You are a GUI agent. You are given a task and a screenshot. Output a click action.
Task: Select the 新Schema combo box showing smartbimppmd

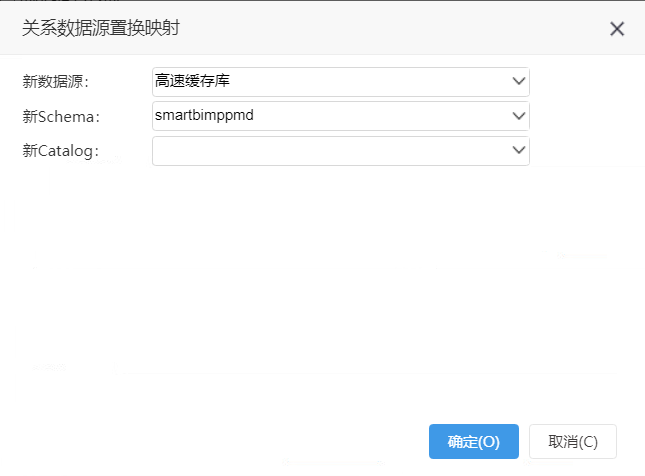click(341, 116)
